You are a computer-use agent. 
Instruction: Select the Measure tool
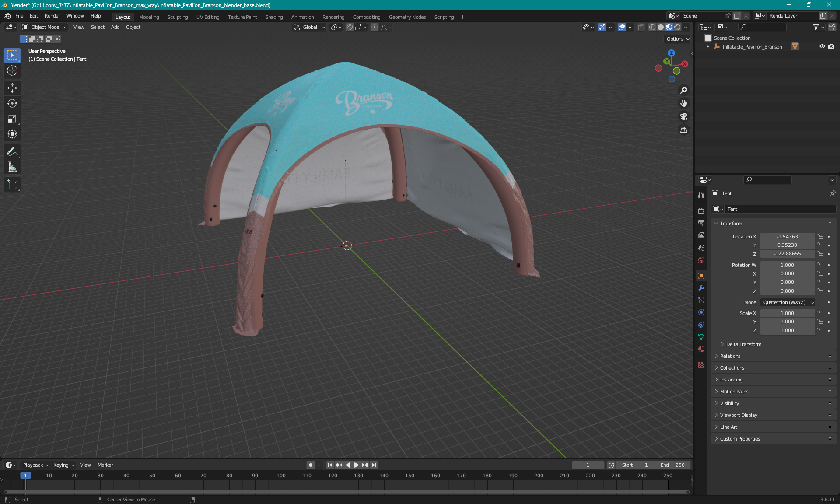[x=12, y=167]
